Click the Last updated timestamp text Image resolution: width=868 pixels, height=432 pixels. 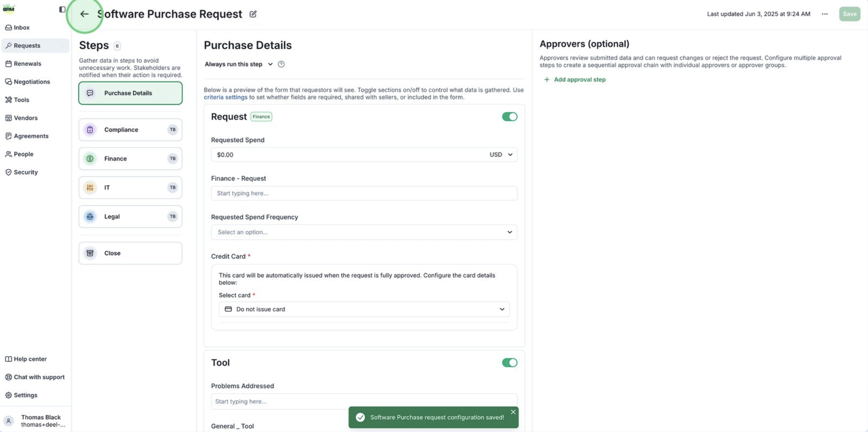pyautogui.click(x=758, y=14)
